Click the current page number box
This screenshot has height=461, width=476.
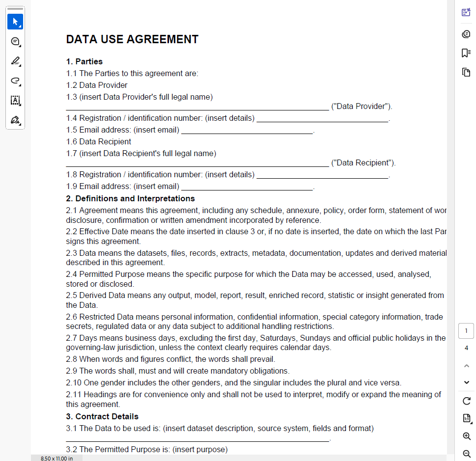tap(466, 331)
